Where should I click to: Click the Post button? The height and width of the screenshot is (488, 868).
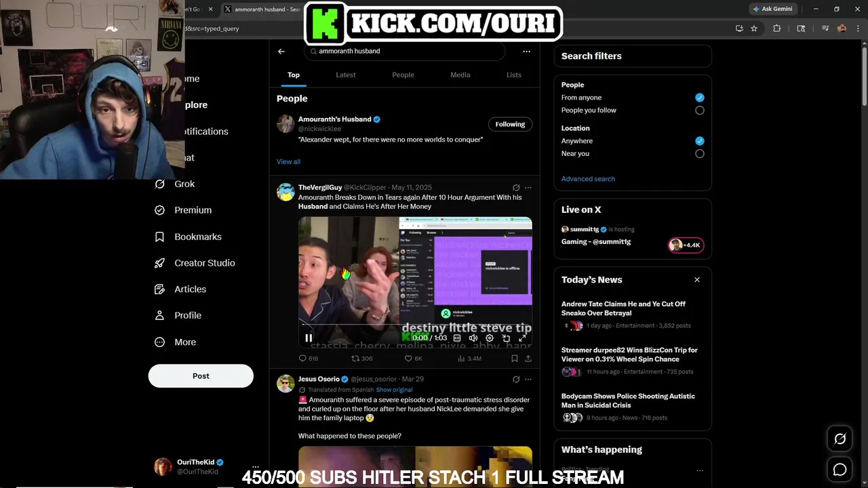click(201, 376)
